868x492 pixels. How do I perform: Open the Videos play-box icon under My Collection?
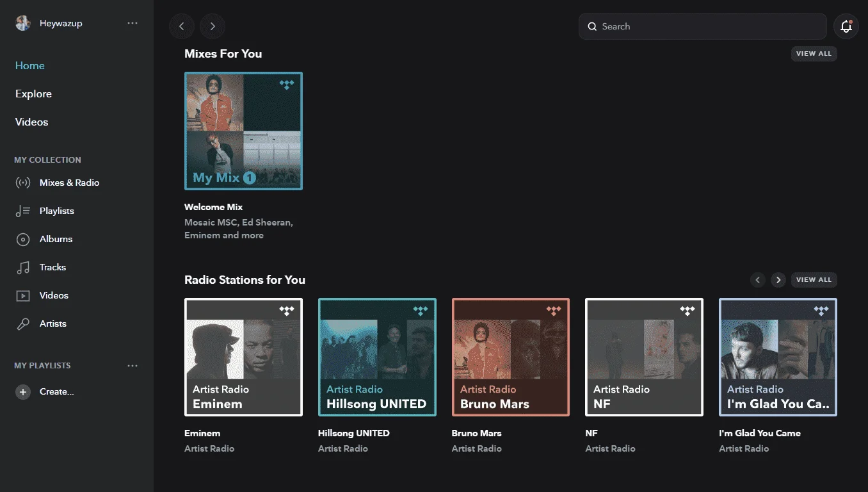click(x=23, y=296)
